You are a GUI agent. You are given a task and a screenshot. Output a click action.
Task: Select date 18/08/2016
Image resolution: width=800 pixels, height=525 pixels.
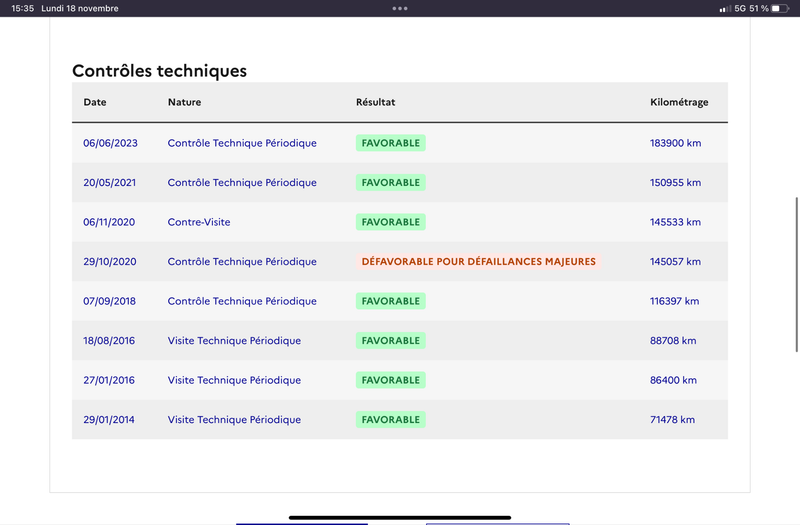pyautogui.click(x=109, y=341)
